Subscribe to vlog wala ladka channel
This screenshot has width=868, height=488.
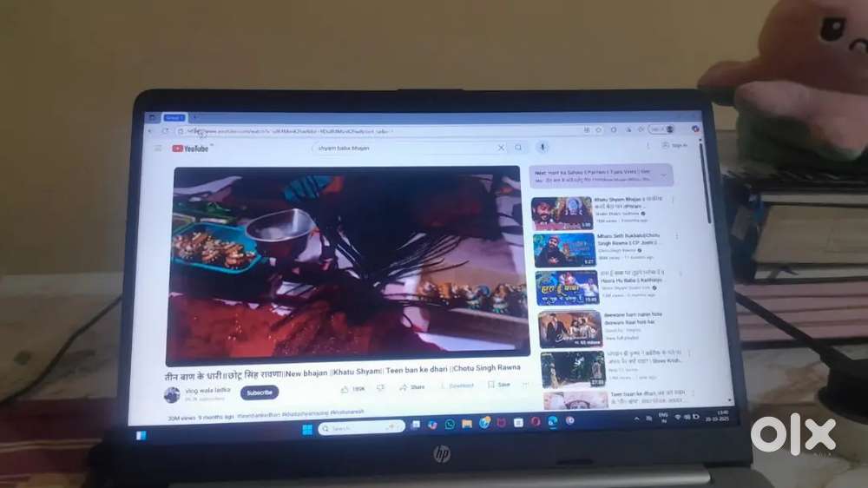[x=259, y=392]
